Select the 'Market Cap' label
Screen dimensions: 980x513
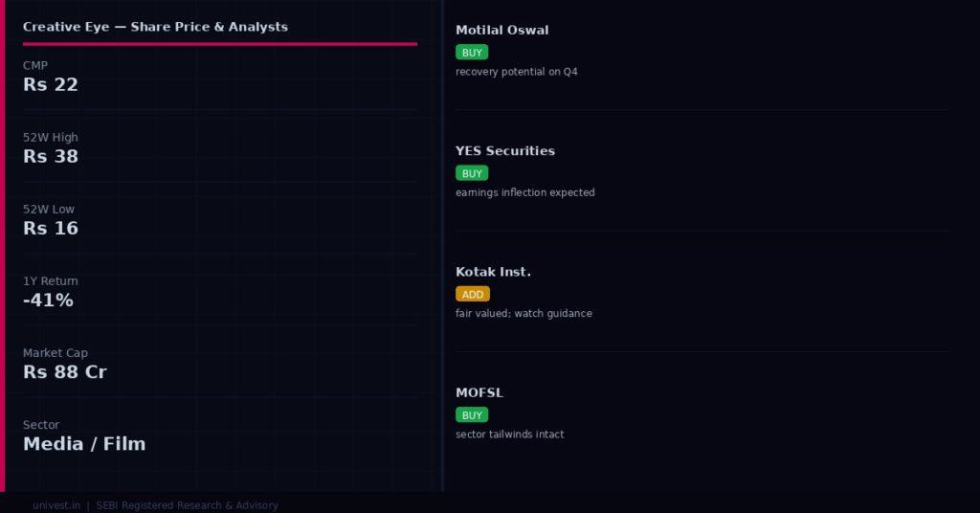(56, 353)
